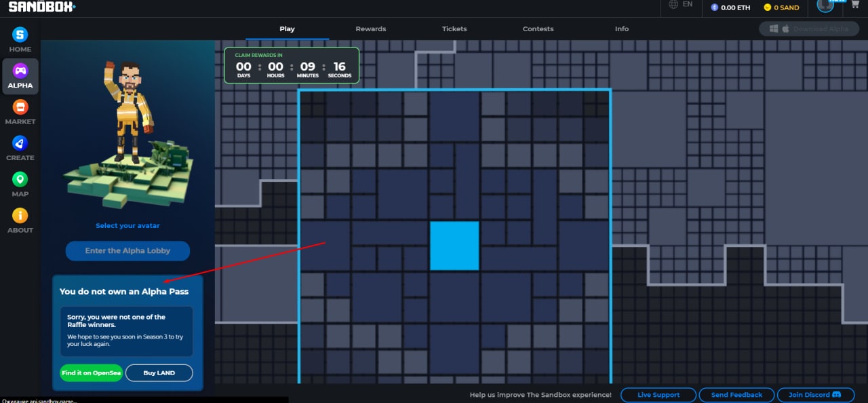Click the 0.00 ETH balance

pyautogui.click(x=731, y=7)
